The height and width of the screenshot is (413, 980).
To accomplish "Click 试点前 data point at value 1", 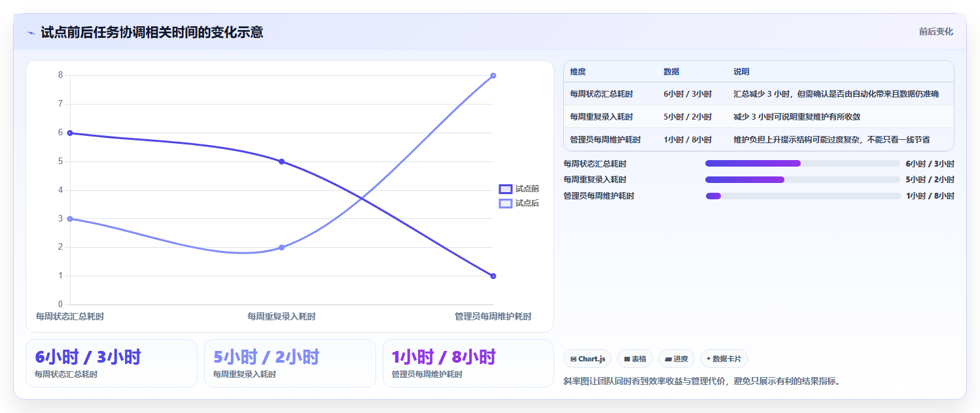I will pyautogui.click(x=493, y=276).
